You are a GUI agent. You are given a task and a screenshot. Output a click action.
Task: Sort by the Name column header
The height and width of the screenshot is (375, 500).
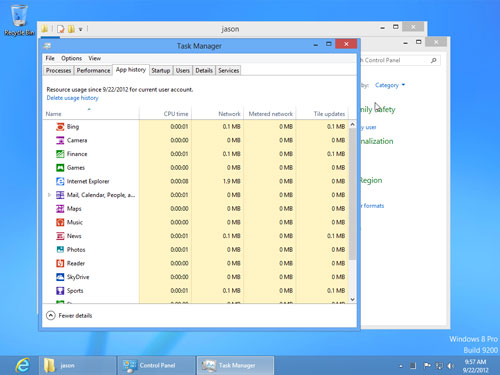click(91, 114)
